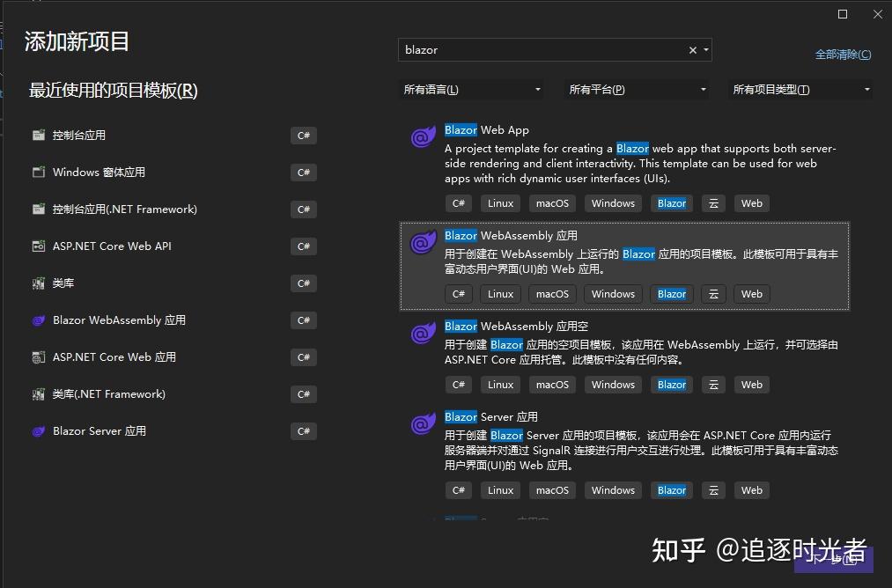
Task: Select the Blazor Web App template title
Action: [486, 130]
